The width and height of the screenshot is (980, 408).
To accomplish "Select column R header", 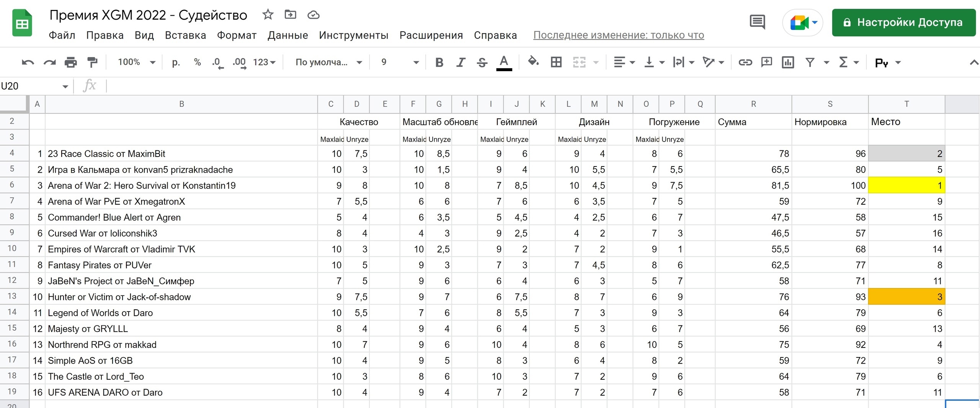I will coord(753,104).
